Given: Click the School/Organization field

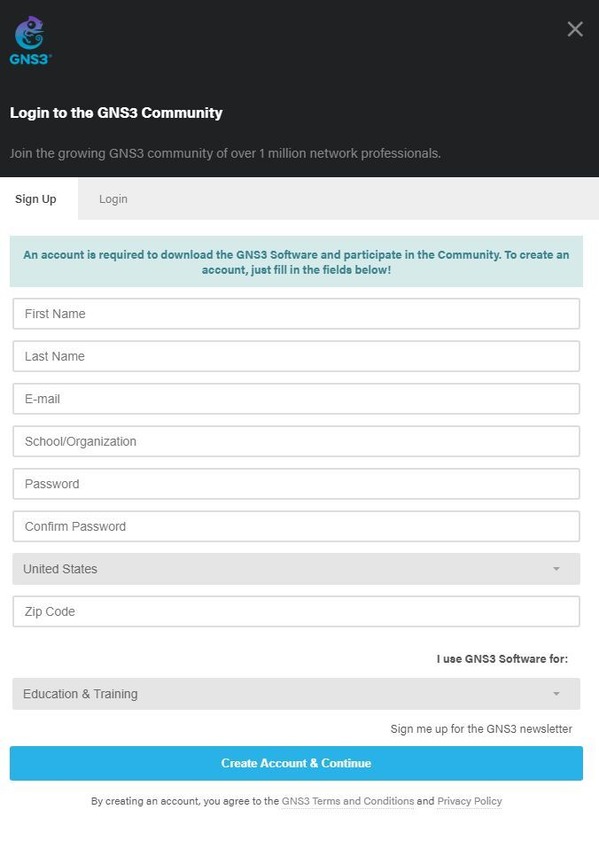Looking at the screenshot, I should tap(296, 441).
